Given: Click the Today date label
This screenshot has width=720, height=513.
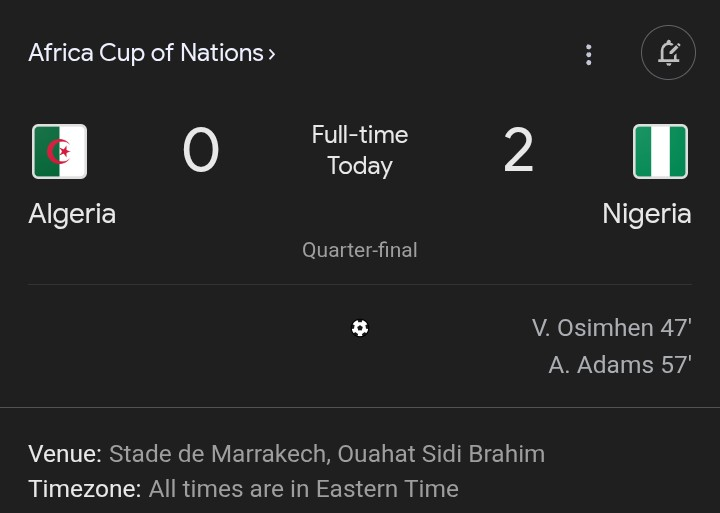Looking at the screenshot, I should (x=360, y=166).
